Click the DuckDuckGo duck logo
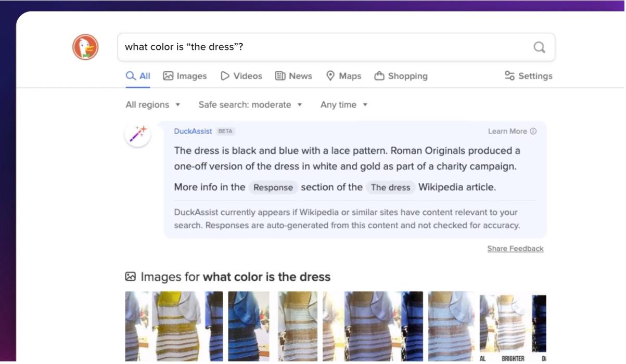Screen dimensions: 626x364 pyautogui.click(x=85, y=47)
